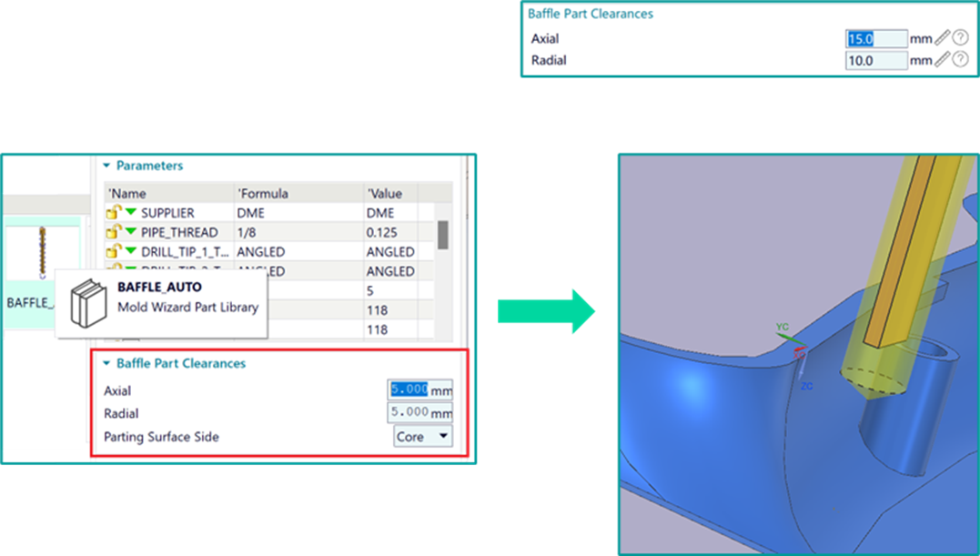Select the BAFFLE_AUTO part thumbnail
This screenshot has width=980, height=556.
tap(41, 255)
